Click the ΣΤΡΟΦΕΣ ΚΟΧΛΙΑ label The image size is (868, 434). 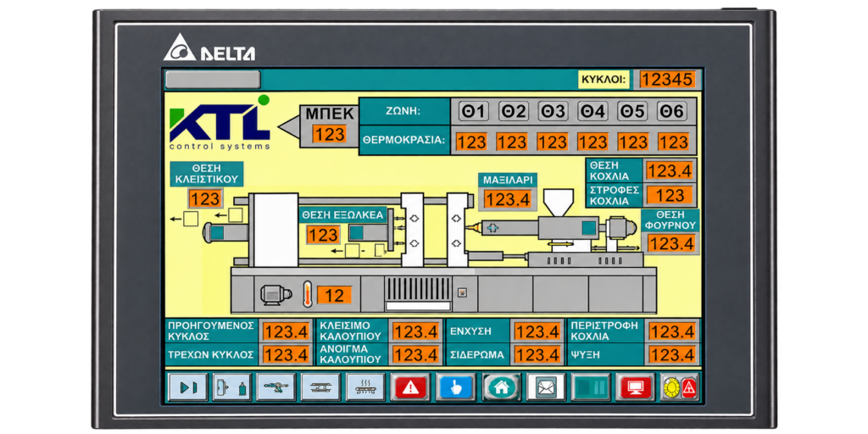click(x=614, y=196)
